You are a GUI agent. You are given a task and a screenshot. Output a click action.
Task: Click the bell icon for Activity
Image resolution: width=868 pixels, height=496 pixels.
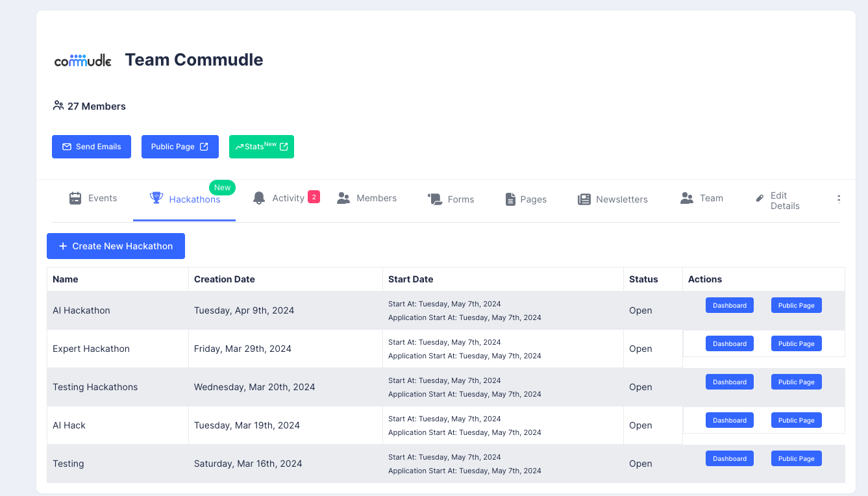click(x=259, y=198)
